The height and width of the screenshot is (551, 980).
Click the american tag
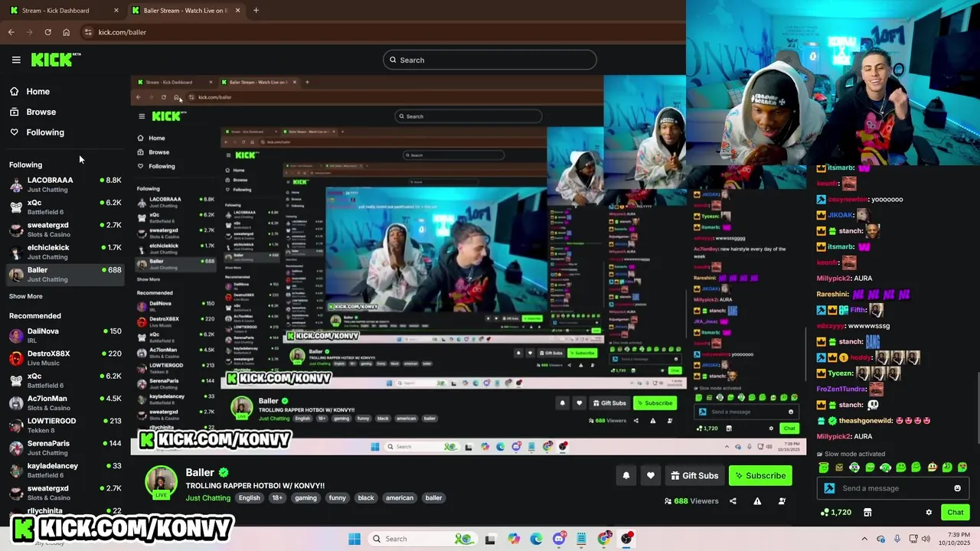pyautogui.click(x=399, y=498)
